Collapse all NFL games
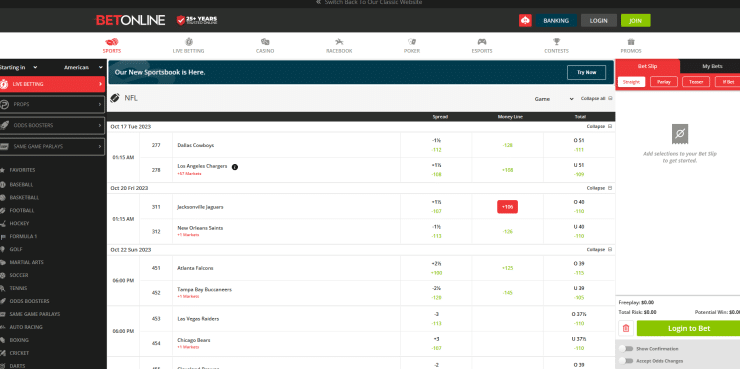 pos(597,99)
